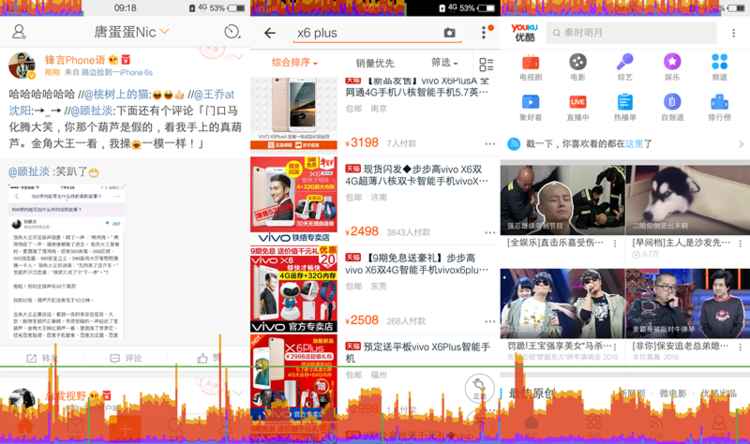Tap the camera icon in search bar
Viewport: 750px width, 444px height.
pos(450,33)
